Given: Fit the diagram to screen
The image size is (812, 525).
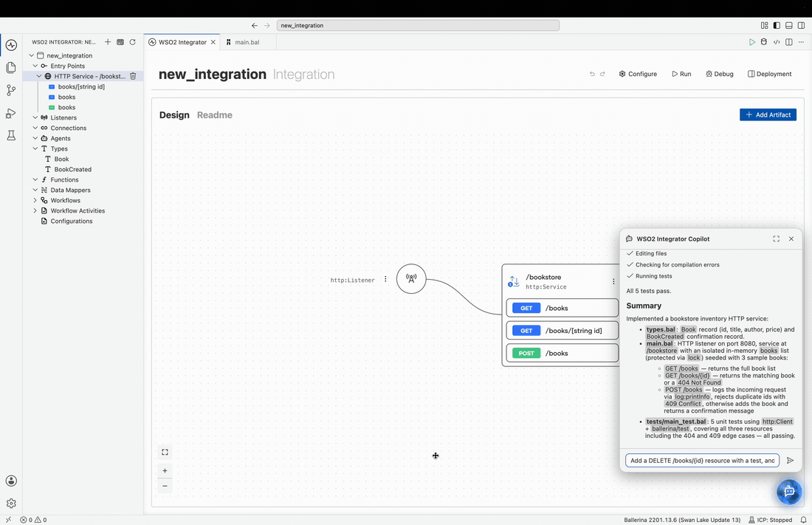Looking at the screenshot, I should point(165,453).
